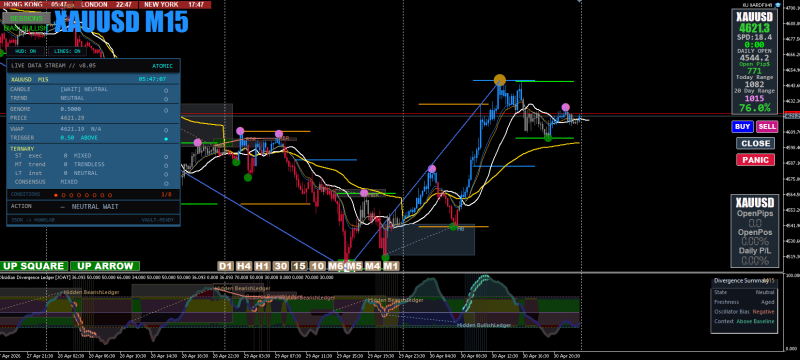
Task: Click the first orange CONDITIONS dot
Action: pyautogui.click(x=56, y=195)
